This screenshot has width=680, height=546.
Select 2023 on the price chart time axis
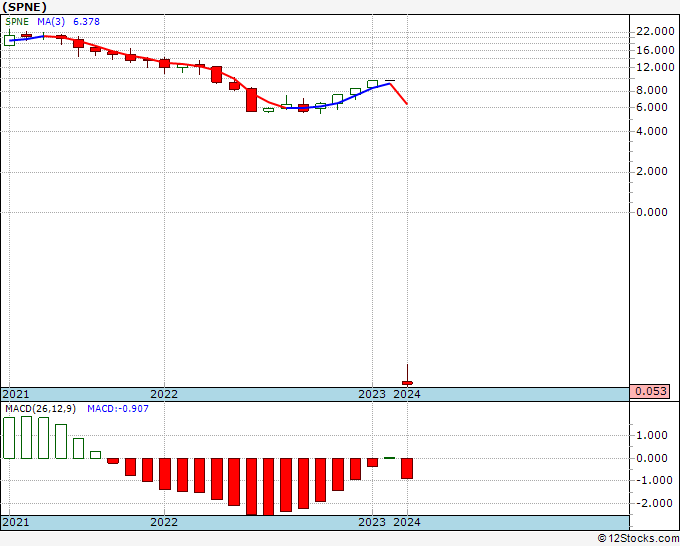pyautogui.click(x=372, y=394)
